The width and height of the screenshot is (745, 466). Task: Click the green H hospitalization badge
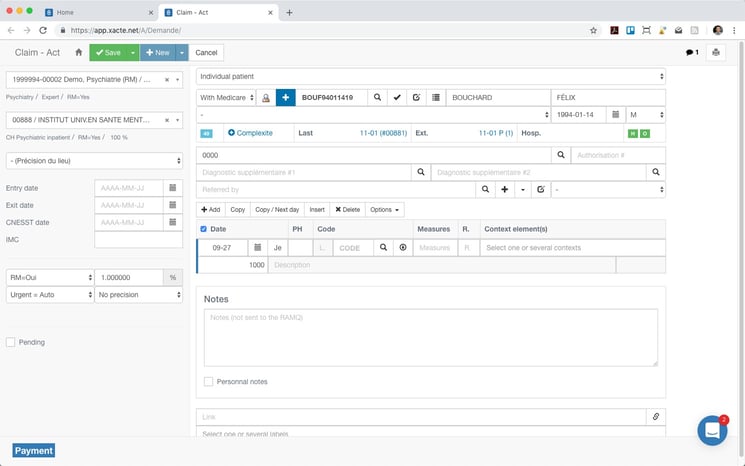pos(632,133)
